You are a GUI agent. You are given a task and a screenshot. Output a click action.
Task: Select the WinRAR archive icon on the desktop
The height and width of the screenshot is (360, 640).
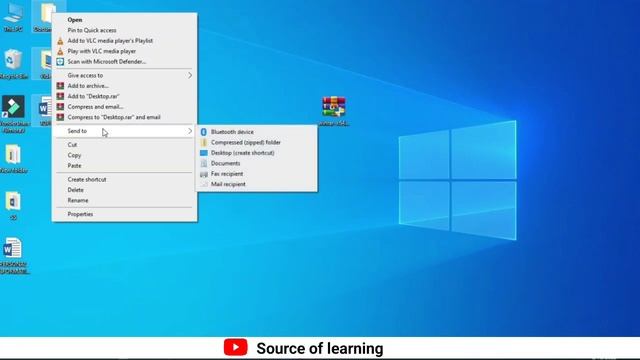334,111
